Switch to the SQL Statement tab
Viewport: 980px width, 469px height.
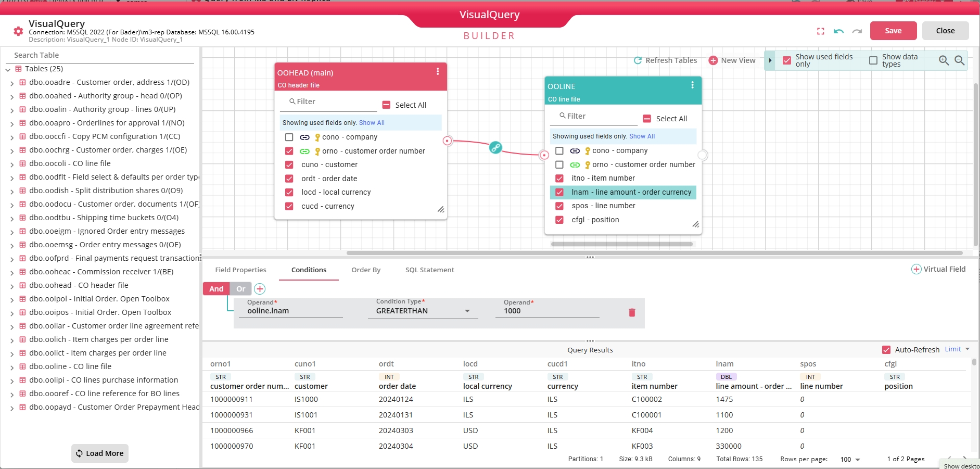tap(429, 270)
